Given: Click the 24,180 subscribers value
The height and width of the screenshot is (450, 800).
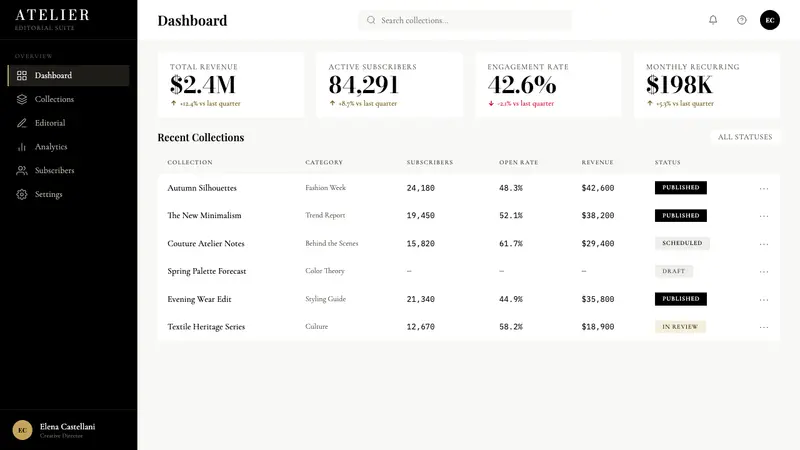Looking at the screenshot, I should click(x=420, y=188).
